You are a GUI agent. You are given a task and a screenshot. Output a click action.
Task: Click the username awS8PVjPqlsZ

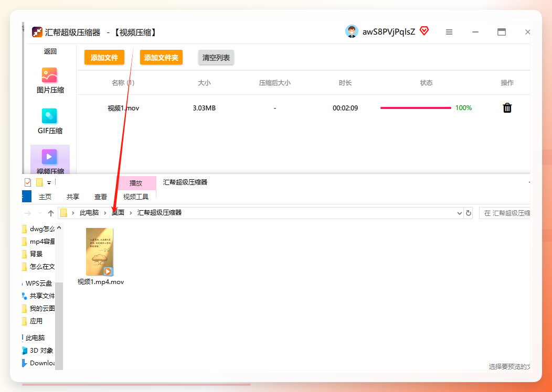(389, 32)
